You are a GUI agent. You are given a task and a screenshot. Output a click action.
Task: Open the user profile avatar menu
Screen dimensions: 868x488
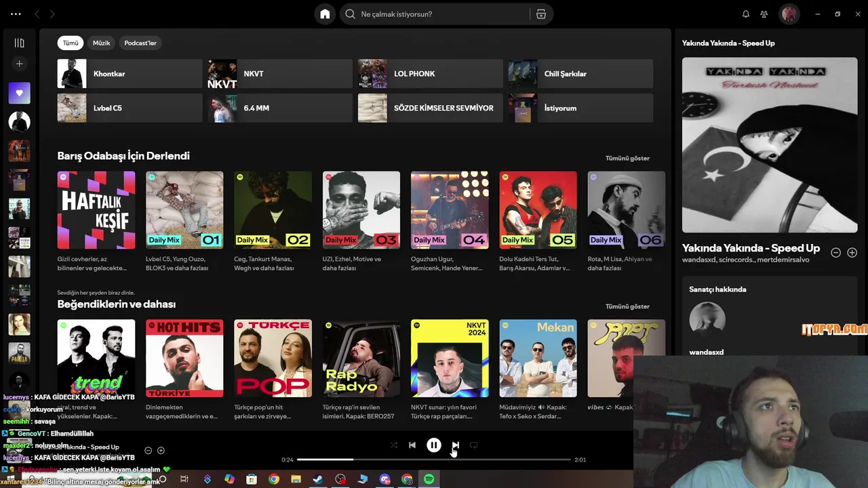pos(789,14)
